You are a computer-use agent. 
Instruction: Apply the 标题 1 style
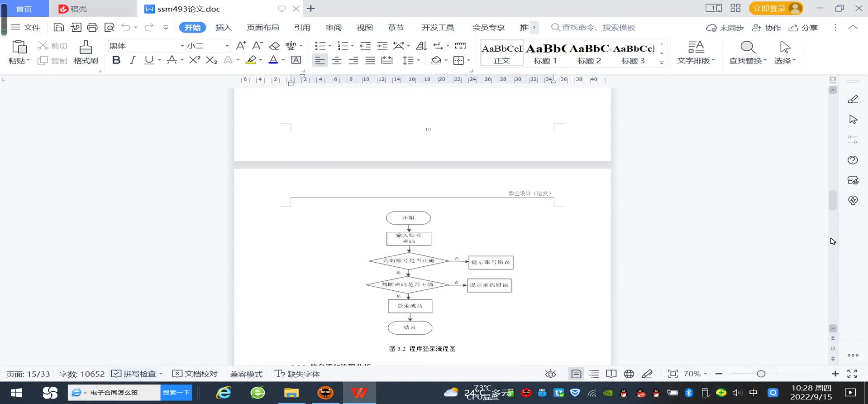545,53
